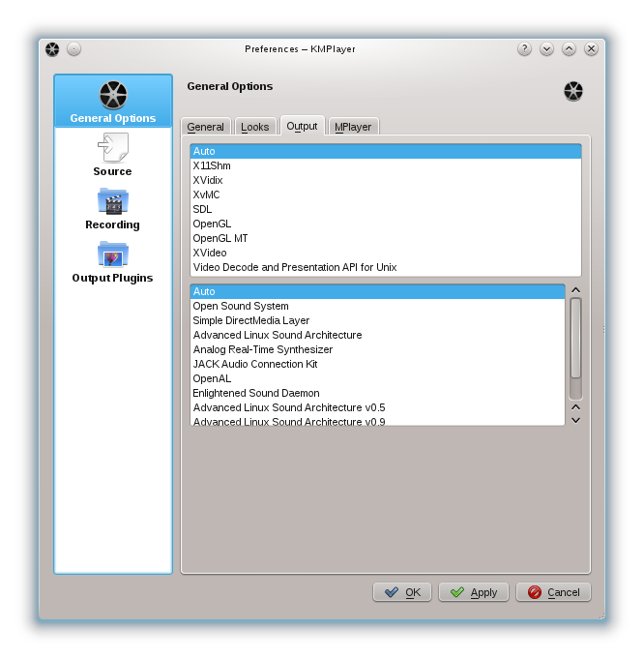The image size is (644, 658).
Task: Switch to the Looks tab
Action: 255,127
